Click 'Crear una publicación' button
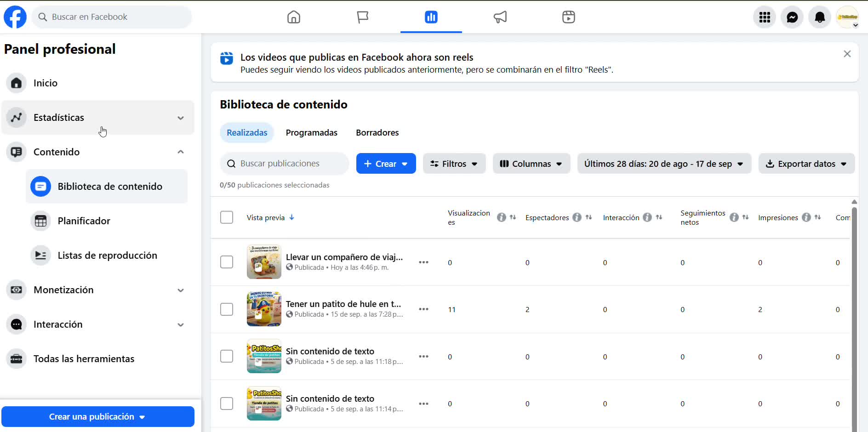868x432 pixels. coord(98,417)
